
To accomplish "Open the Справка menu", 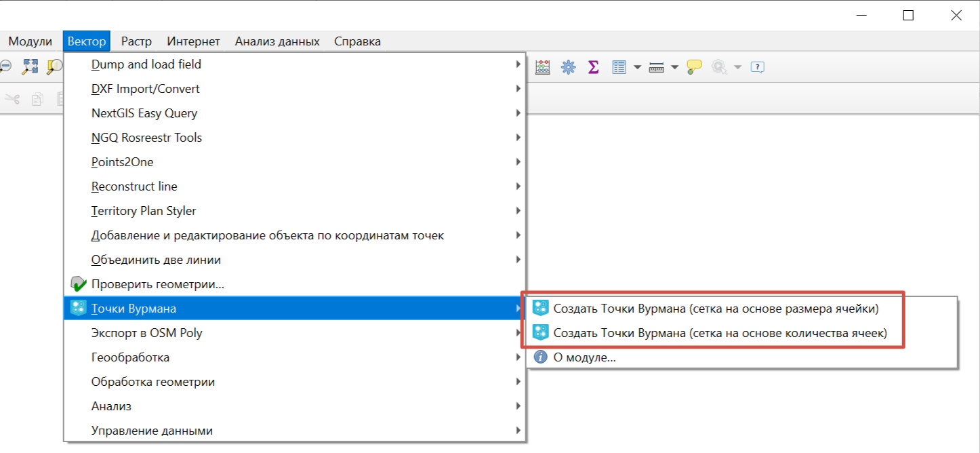I will click(357, 41).
